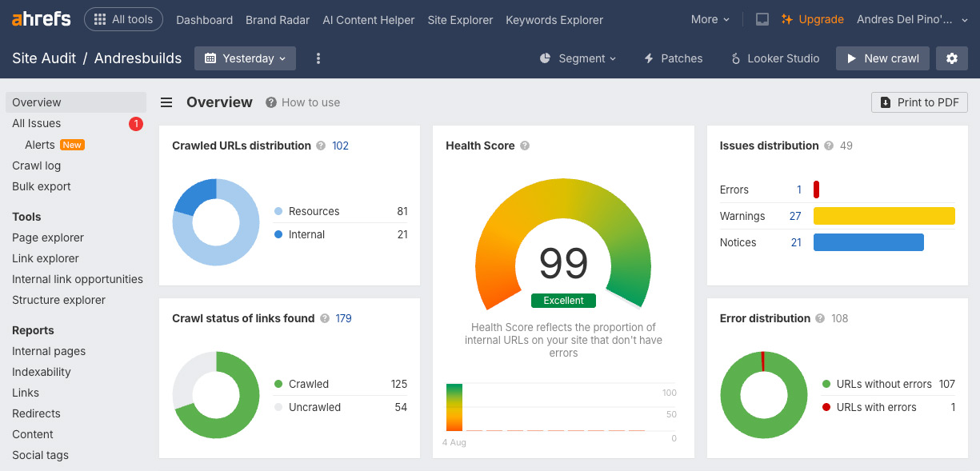
Task: Open Site Audit settings via gear icon
Action: [x=951, y=58]
